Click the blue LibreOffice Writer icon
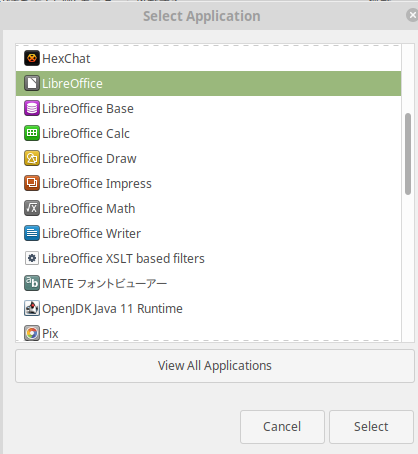Viewport: 418px width, 454px height. 32,233
